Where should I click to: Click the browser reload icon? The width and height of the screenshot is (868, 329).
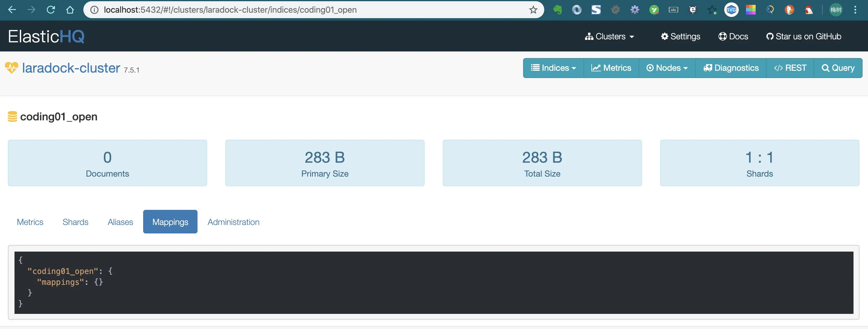pyautogui.click(x=51, y=10)
